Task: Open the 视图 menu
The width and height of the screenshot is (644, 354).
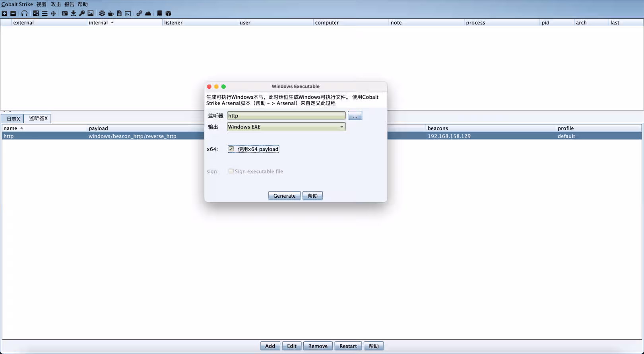Action: (41, 4)
